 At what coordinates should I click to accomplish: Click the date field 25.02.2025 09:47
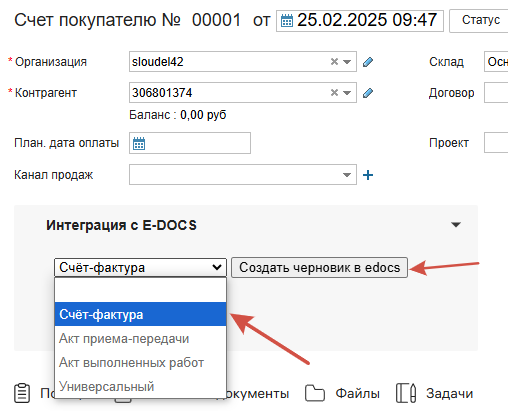point(360,21)
